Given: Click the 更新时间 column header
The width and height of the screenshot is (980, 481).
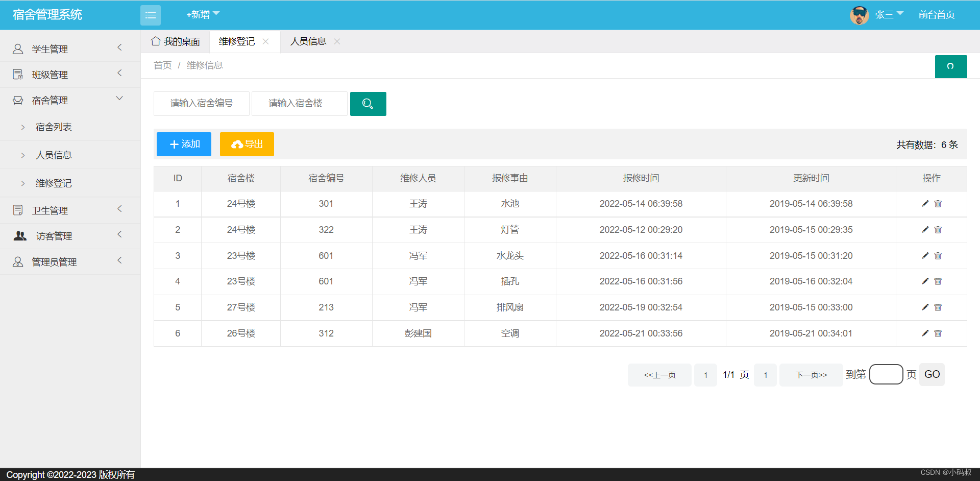Looking at the screenshot, I should [x=811, y=178].
